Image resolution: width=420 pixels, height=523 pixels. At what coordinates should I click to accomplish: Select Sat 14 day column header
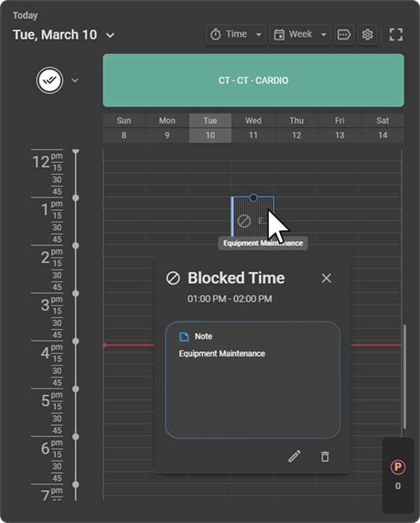[x=383, y=128]
